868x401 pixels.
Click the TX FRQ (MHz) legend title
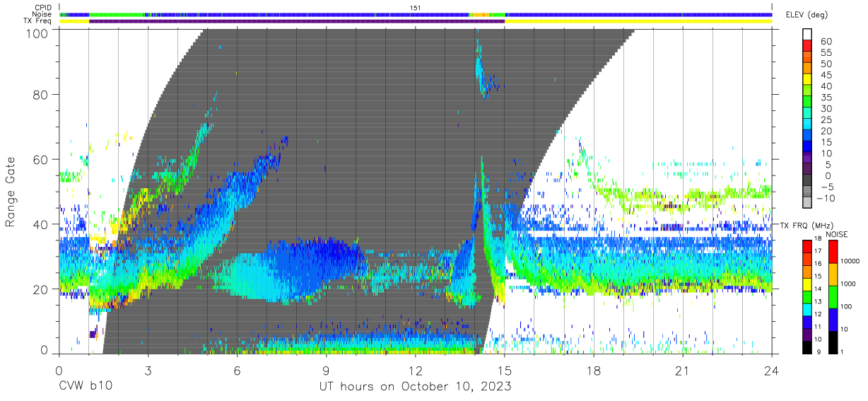[x=806, y=226]
